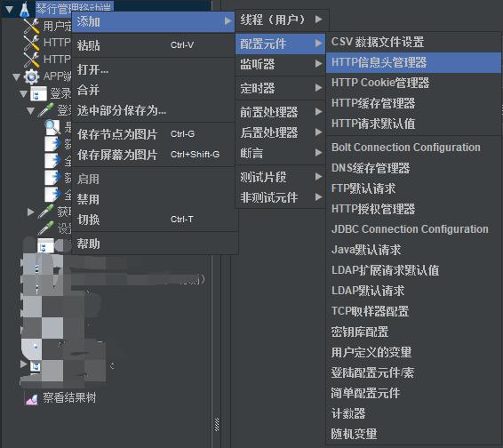503x448 pixels.
Task: Choose 帮助 from context menu
Action: coord(154,244)
